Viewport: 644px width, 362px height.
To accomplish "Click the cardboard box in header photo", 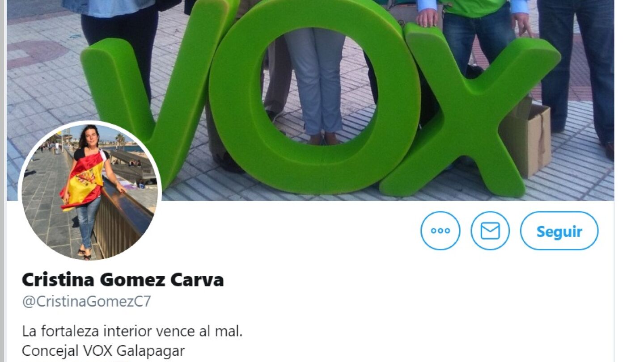I will [x=525, y=139].
